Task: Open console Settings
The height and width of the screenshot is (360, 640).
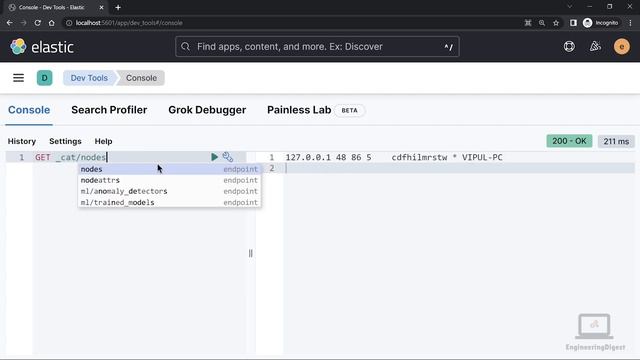Action: pyautogui.click(x=65, y=141)
